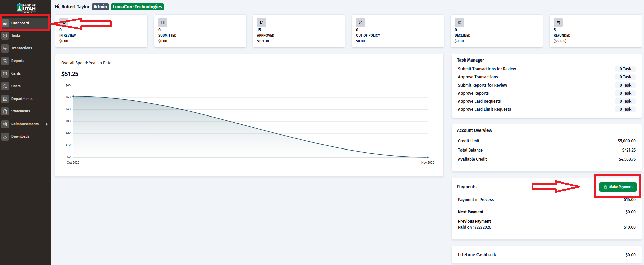This screenshot has width=644, height=265.
Task: Click the LumaCore Technologies company badge
Action: [137, 7]
